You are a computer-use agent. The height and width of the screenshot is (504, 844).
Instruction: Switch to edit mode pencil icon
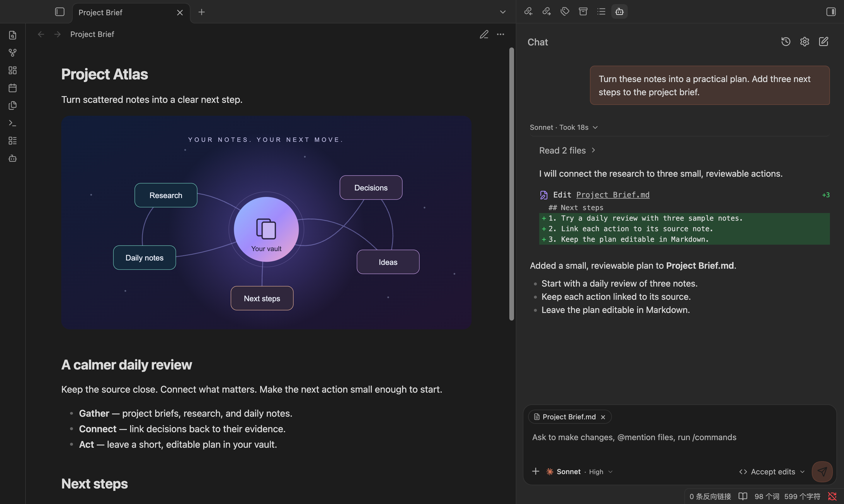pyautogui.click(x=484, y=34)
